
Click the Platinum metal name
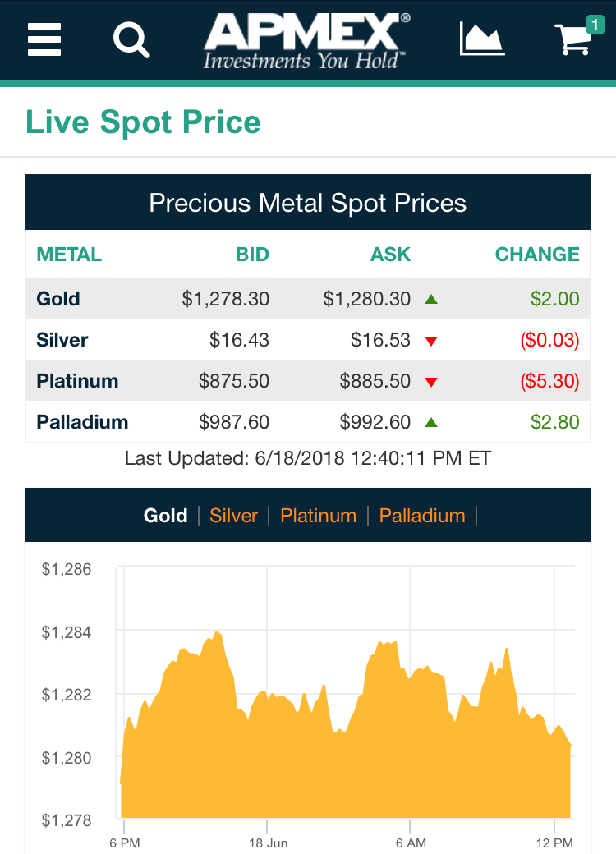[x=77, y=381]
